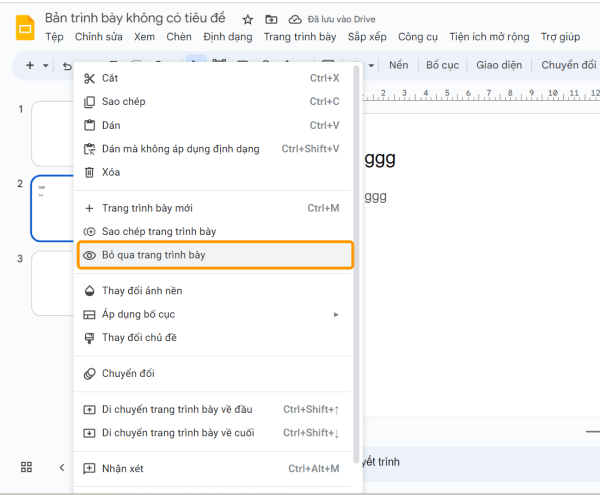Open the Sắp xếp menu
Screen dimensions: 600x495
(x=367, y=37)
